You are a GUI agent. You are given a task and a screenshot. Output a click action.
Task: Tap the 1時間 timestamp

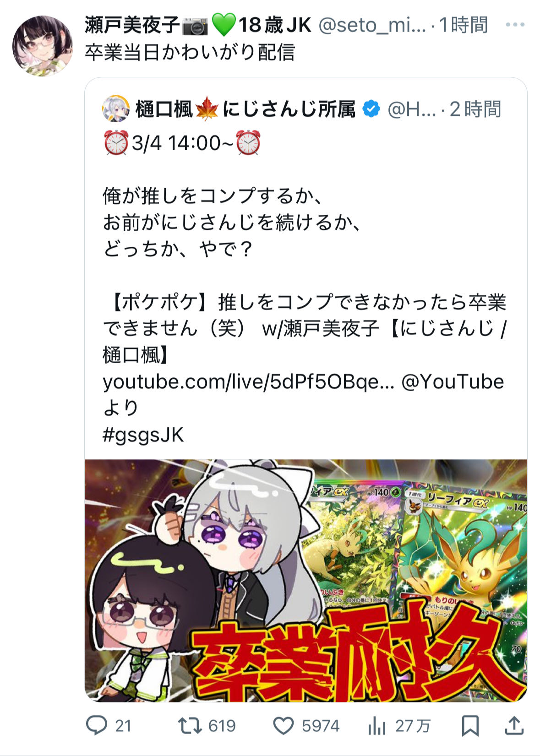pyautogui.click(x=464, y=25)
